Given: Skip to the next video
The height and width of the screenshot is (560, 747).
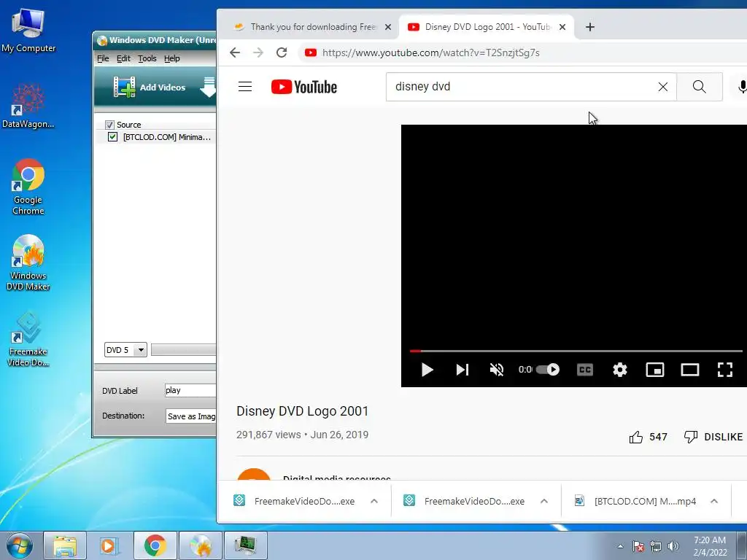Looking at the screenshot, I should [x=462, y=370].
